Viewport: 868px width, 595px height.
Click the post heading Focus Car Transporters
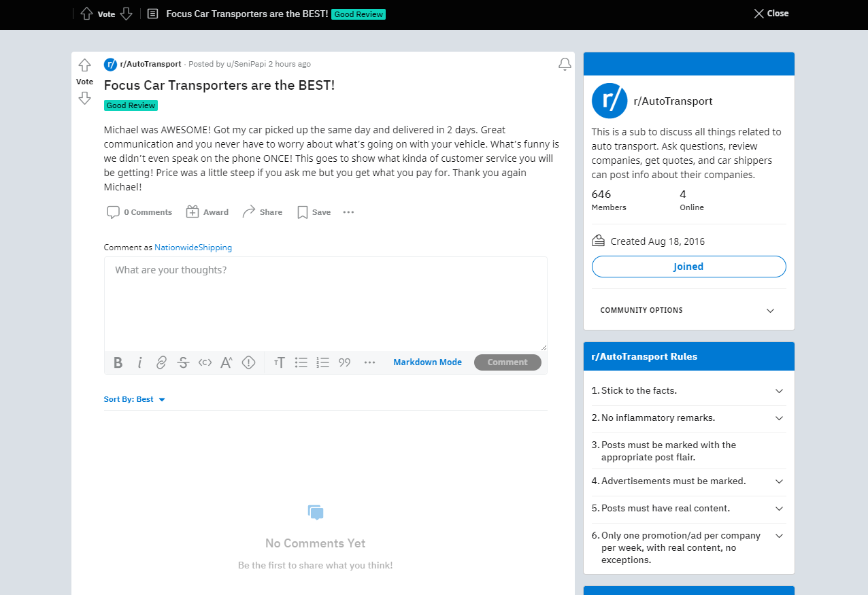219,85
